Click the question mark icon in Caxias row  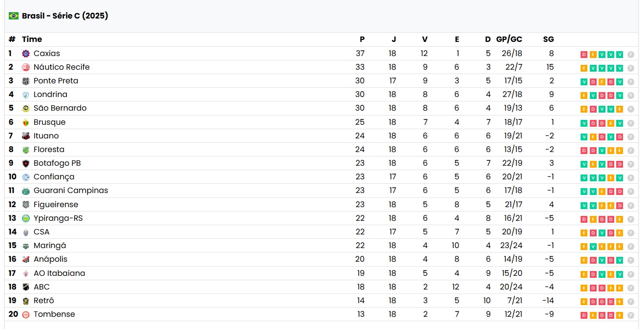[x=631, y=55]
